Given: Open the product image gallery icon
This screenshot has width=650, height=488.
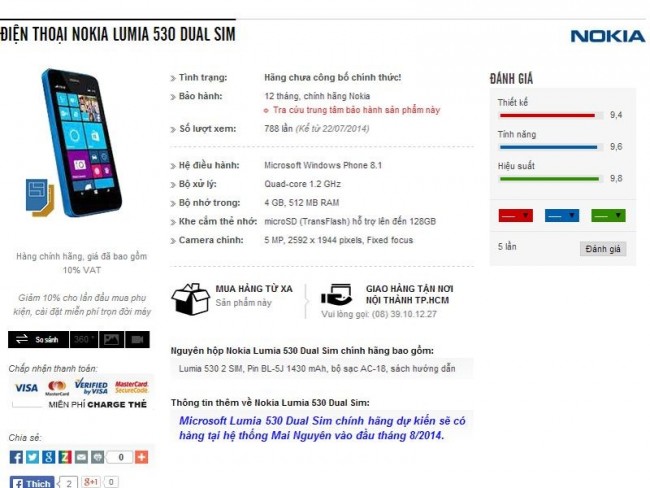Looking at the screenshot, I should (x=112, y=340).
